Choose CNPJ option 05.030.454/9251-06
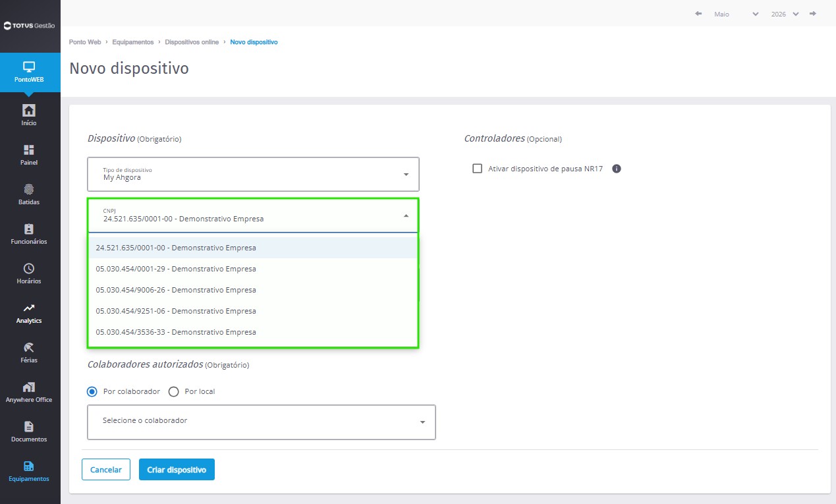 (x=254, y=311)
